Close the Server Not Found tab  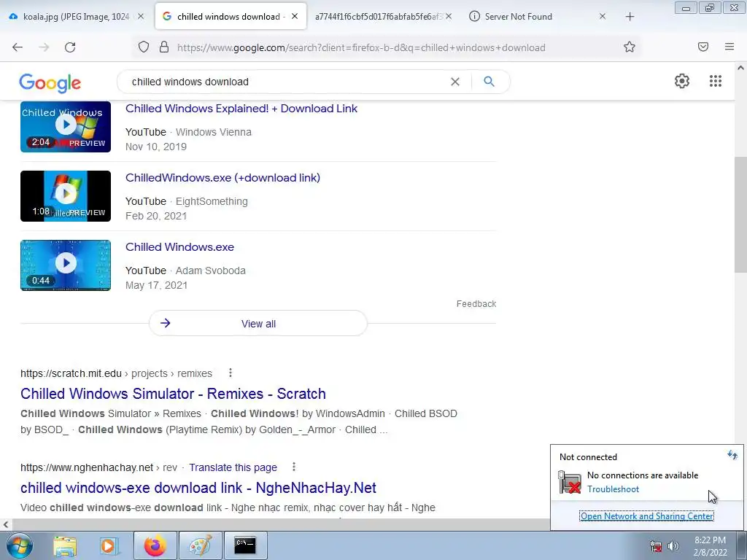point(602,17)
